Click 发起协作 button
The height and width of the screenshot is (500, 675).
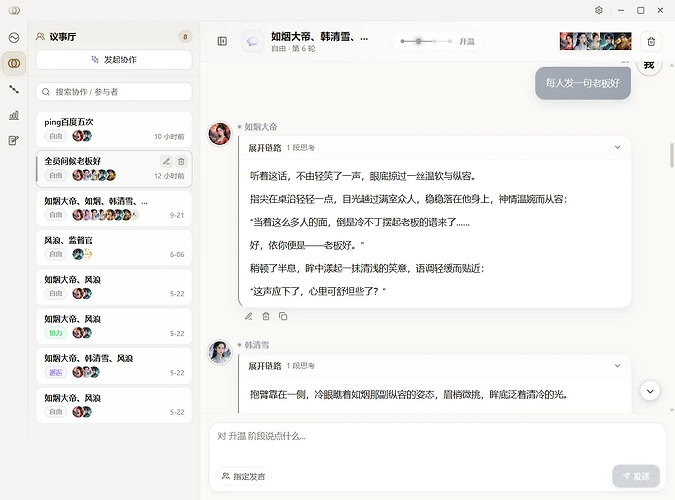(x=114, y=60)
